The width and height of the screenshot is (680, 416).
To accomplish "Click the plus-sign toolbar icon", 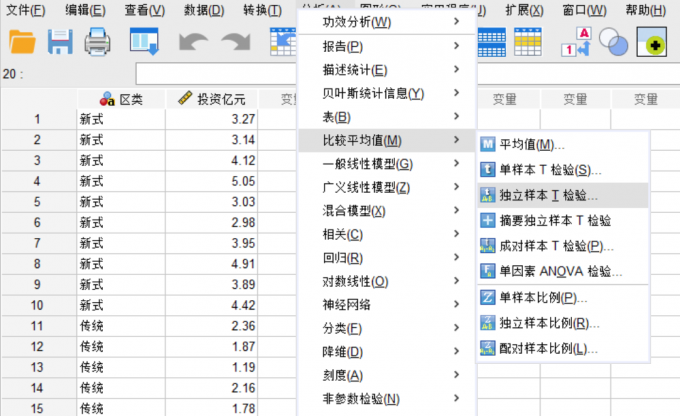I will 651,42.
